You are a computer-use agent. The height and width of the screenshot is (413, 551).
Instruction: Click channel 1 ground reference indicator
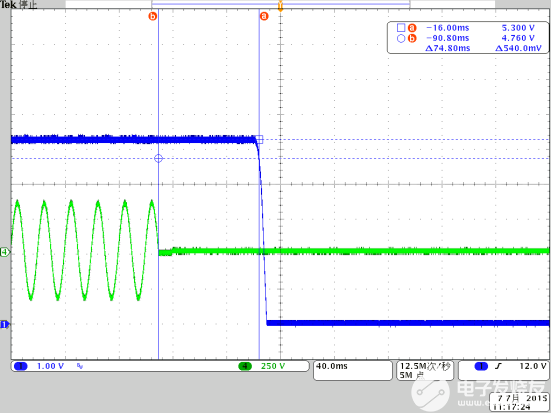point(5,325)
